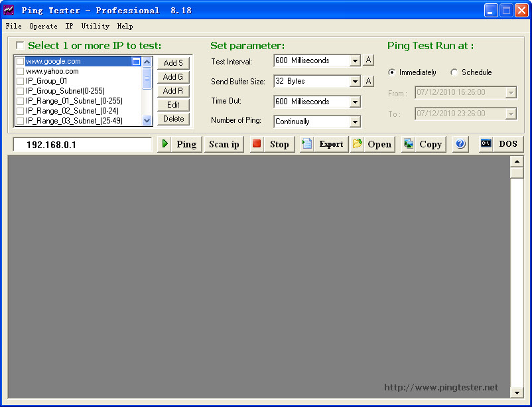Click the A button beside Test Interval
The width and height of the screenshot is (532, 407).
(368, 60)
